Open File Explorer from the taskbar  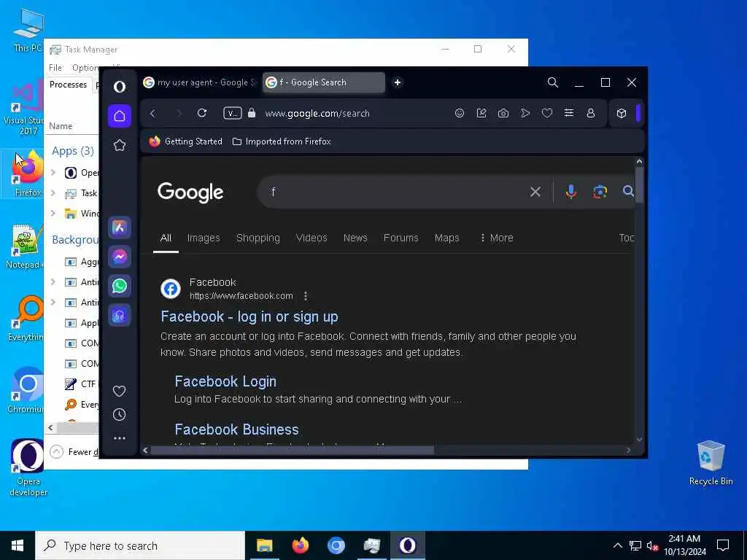(264, 545)
